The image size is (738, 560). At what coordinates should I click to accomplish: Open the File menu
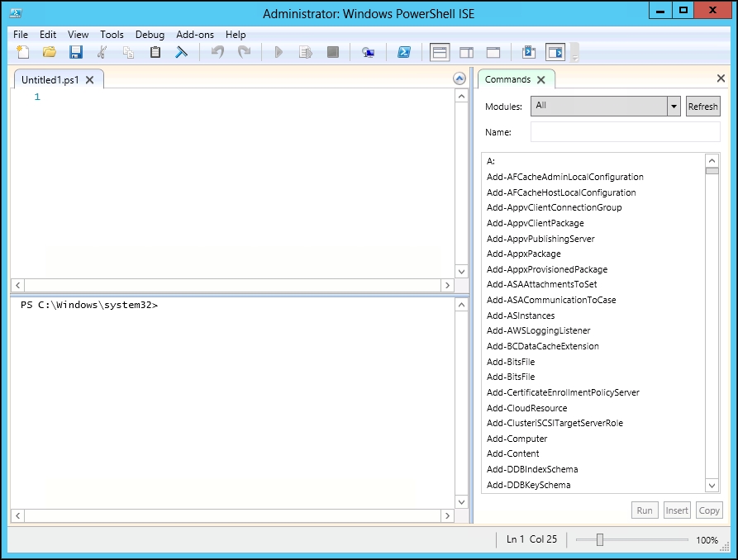pos(20,35)
